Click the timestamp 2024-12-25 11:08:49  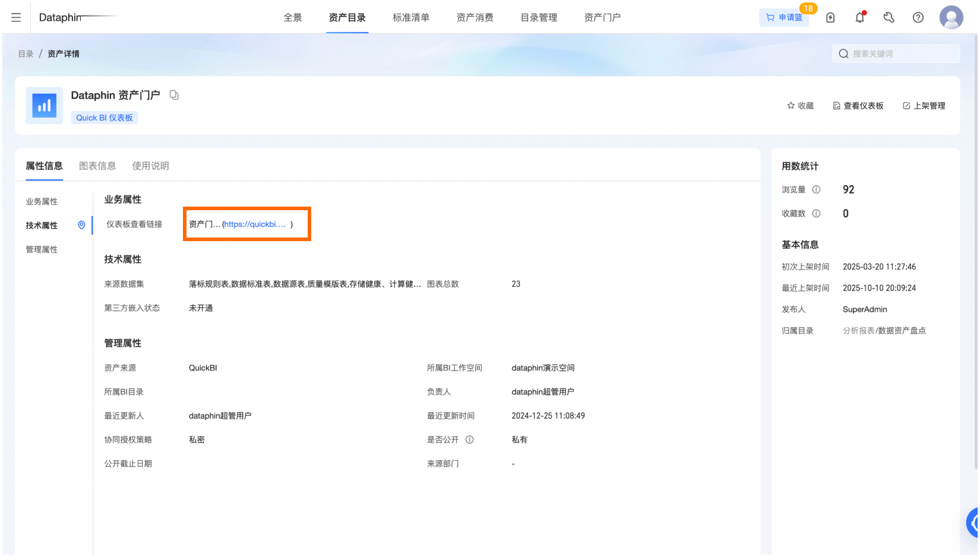(x=548, y=416)
